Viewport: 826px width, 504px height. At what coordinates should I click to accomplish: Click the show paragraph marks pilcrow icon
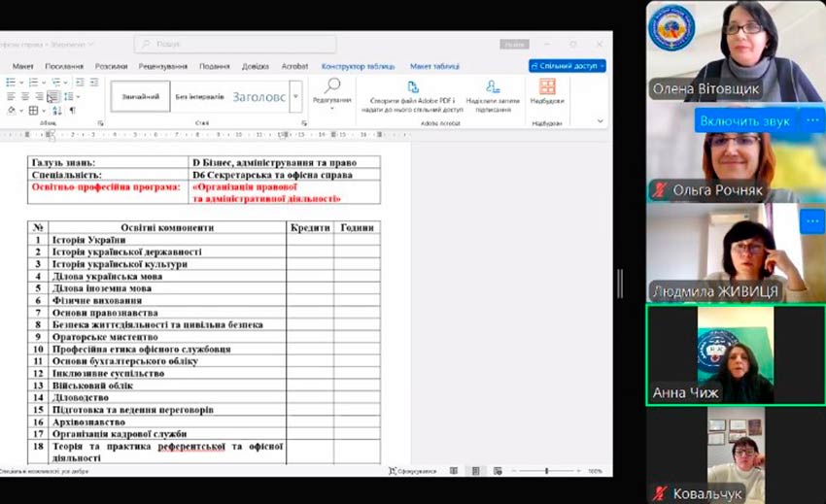71,111
